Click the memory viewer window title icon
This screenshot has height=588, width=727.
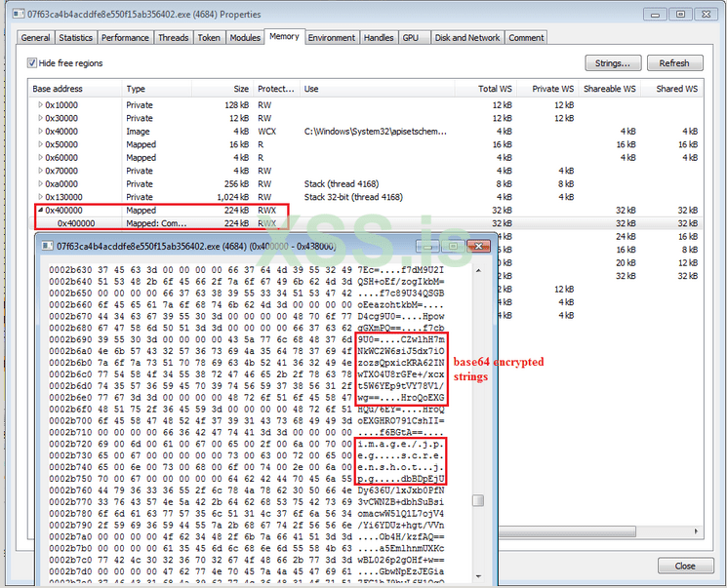(x=47, y=246)
